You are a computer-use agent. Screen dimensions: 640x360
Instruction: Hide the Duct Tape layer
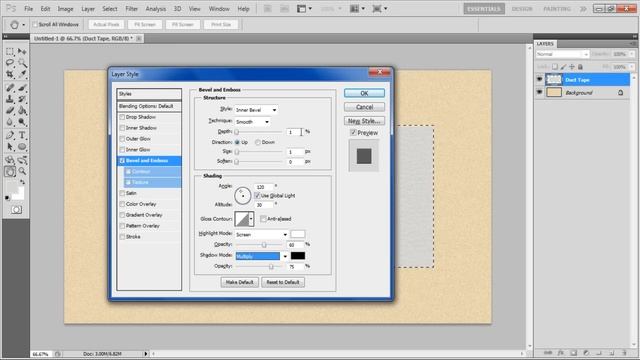540,80
